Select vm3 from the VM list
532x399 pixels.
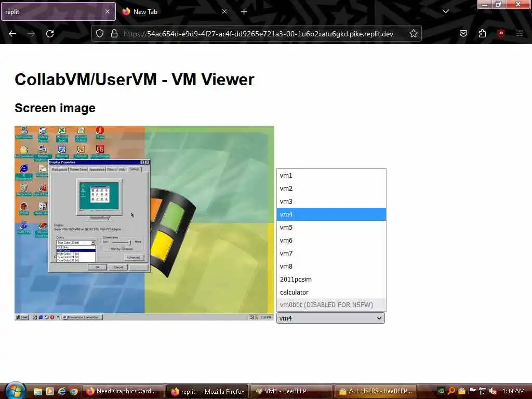[331, 201]
